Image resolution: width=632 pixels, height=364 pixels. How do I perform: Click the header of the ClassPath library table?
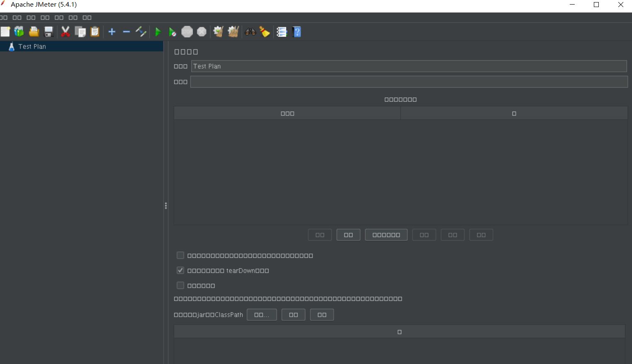pos(400,332)
